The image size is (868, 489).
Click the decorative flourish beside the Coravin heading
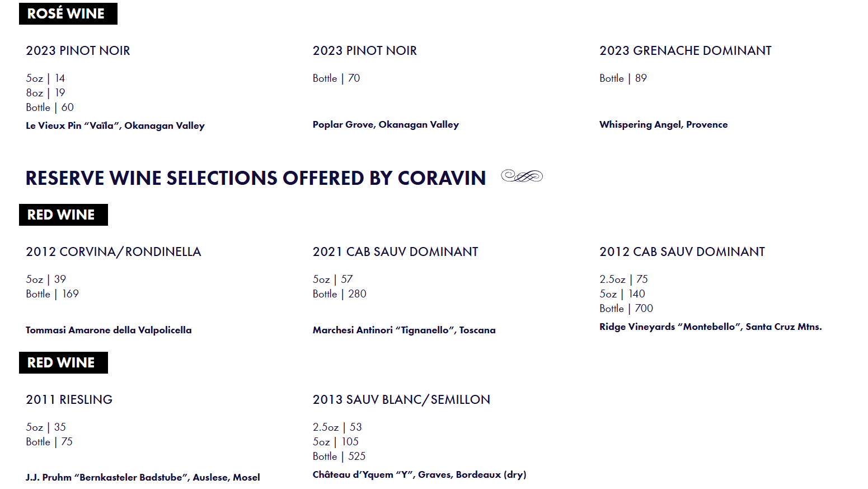[522, 176]
